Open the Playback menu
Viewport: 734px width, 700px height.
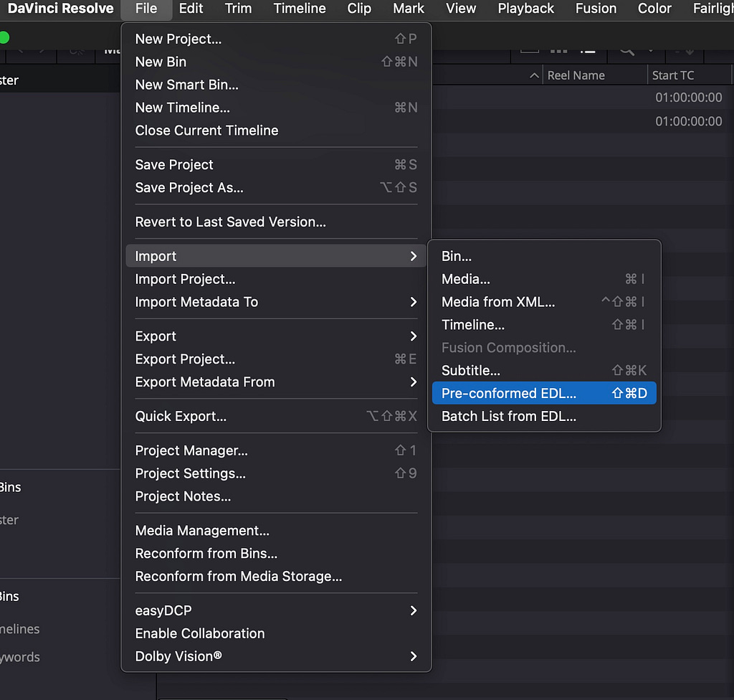pyautogui.click(x=525, y=9)
